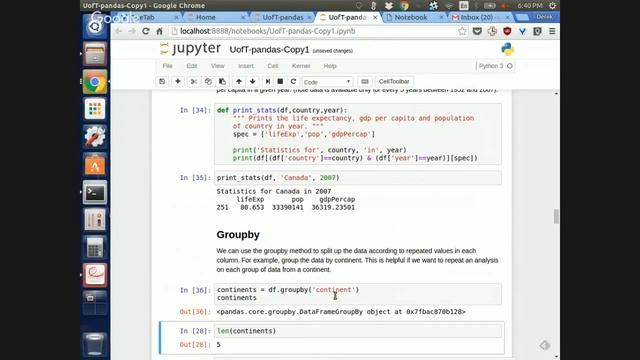Click the Groupby heading
The image size is (640, 360).
[x=238, y=235]
